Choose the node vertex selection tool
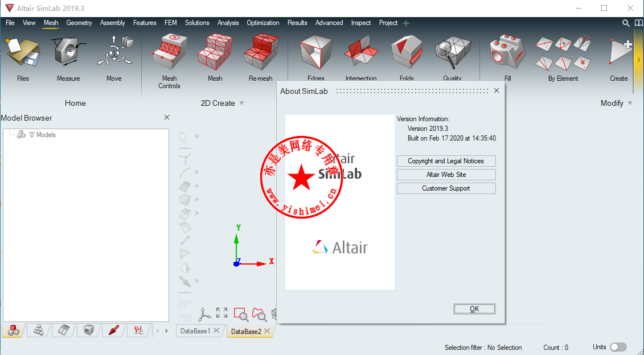The image size is (644, 355). (185, 159)
